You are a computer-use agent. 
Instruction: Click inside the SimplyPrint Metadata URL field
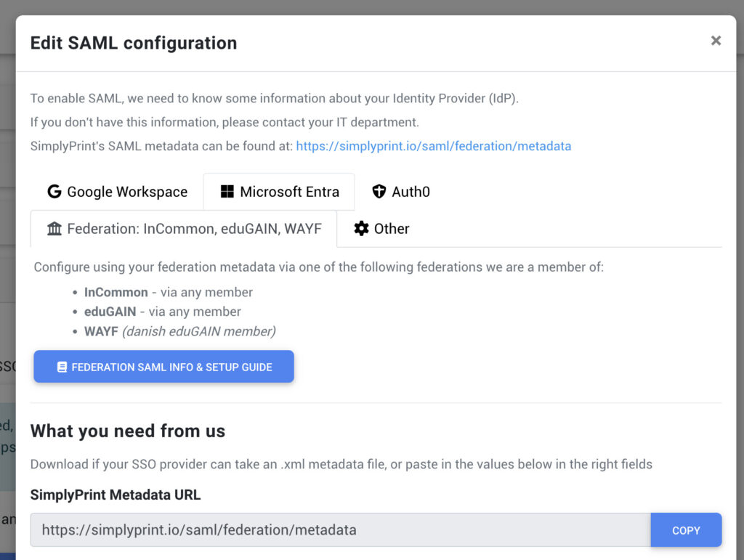point(340,530)
